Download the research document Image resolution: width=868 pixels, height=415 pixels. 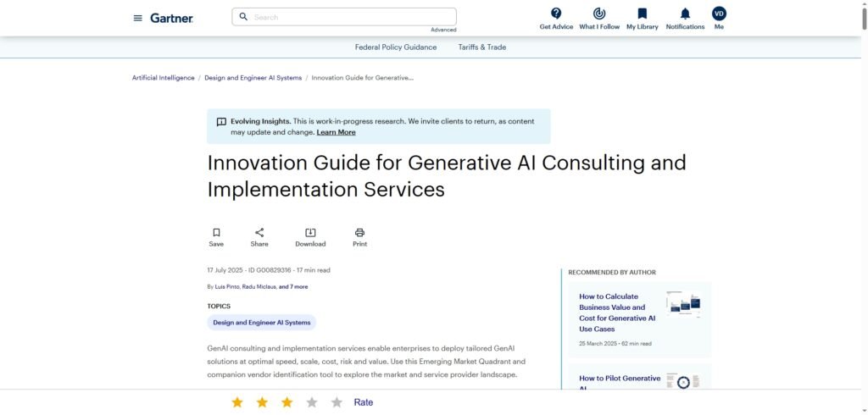(310, 233)
